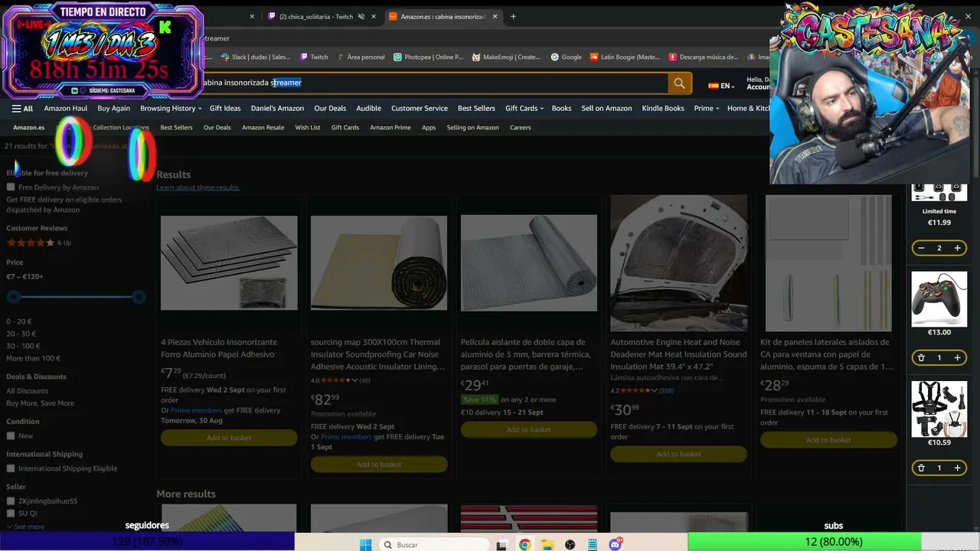This screenshot has height=551, width=980.
Task: Delete the €10.59 harness kit from basket
Action: coord(921,468)
